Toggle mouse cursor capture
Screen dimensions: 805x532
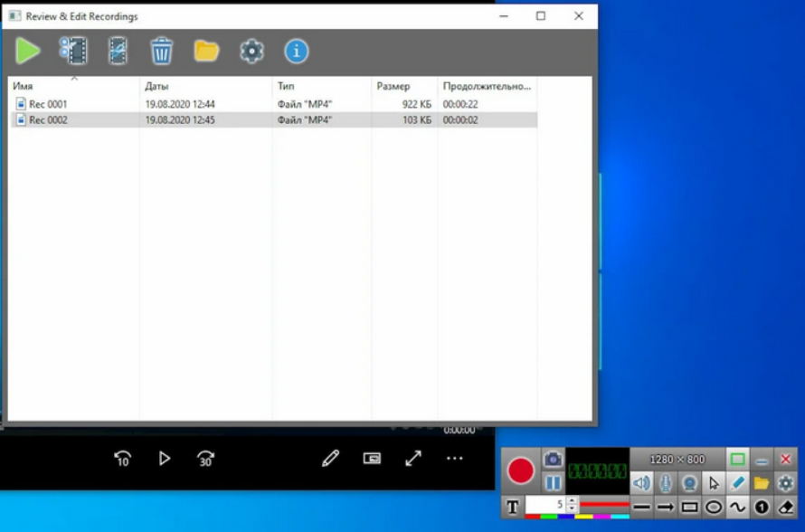(x=714, y=483)
